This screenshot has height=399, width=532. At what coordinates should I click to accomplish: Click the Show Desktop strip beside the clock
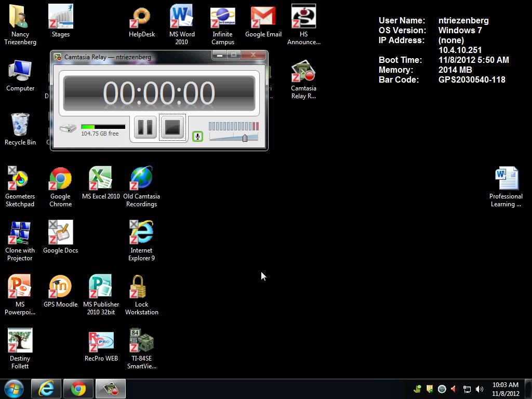point(528,389)
